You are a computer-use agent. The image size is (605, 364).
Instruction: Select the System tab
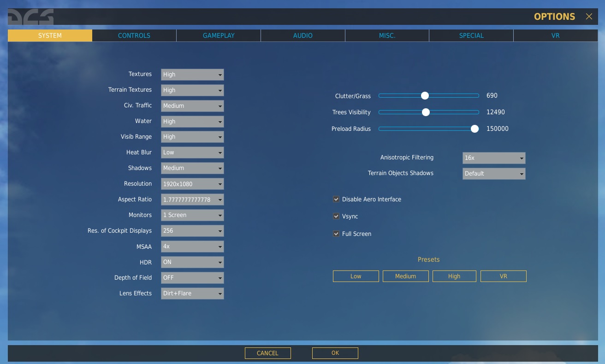coord(50,35)
